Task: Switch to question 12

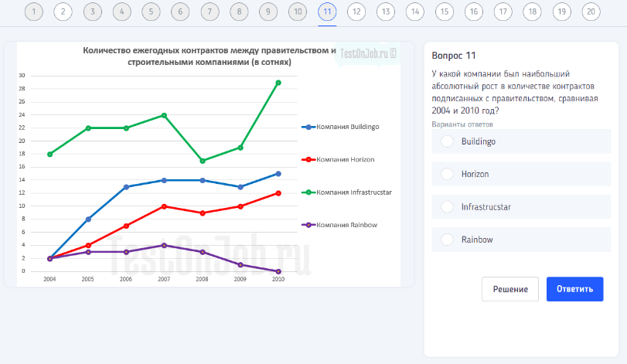Action: (x=356, y=12)
